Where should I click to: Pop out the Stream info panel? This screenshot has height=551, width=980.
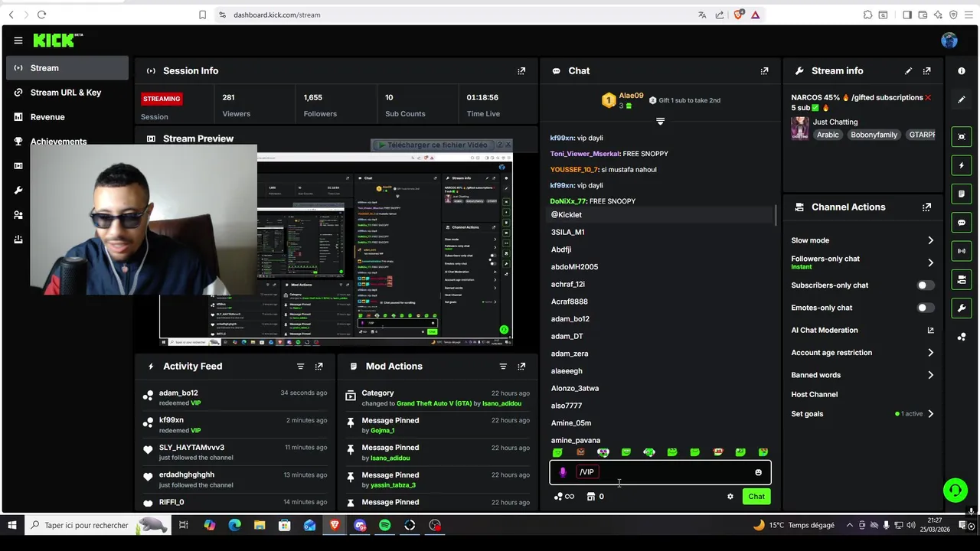[x=926, y=70]
